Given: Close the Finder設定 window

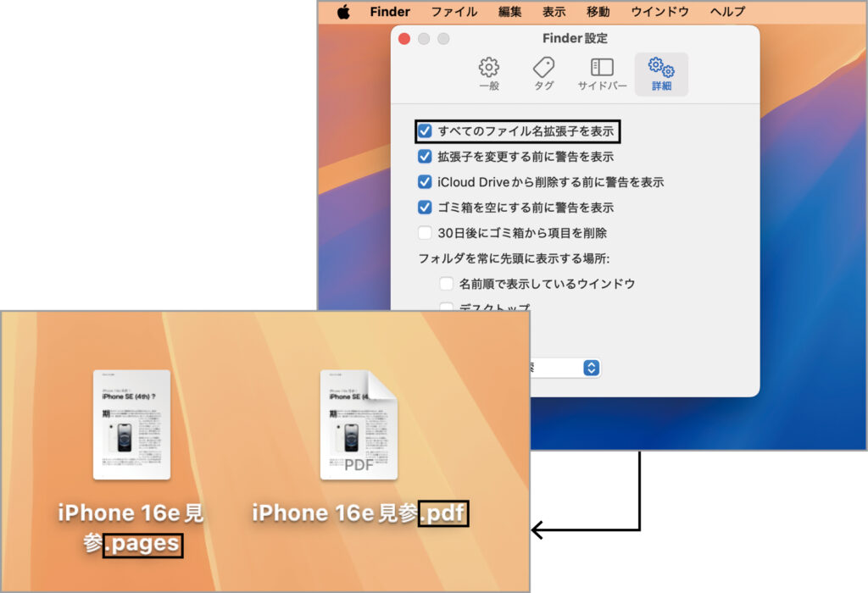Looking at the screenshot, I should coord(404,39).
